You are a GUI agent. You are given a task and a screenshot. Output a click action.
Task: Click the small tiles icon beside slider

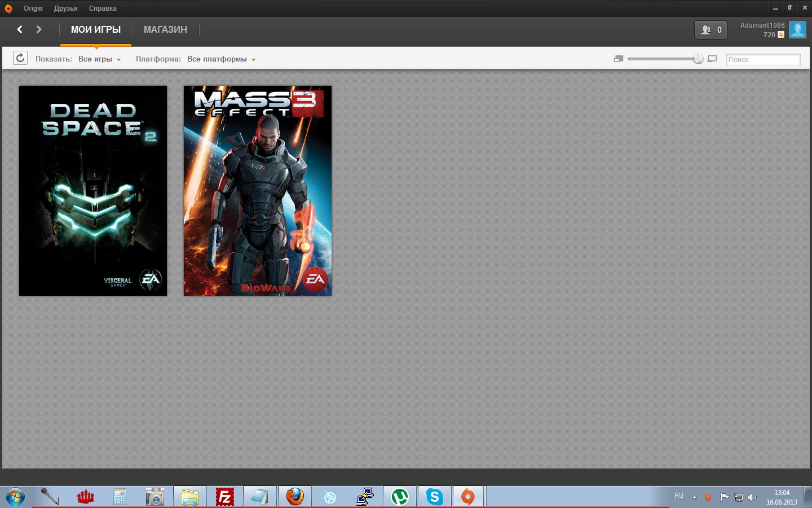pos(619,59)
